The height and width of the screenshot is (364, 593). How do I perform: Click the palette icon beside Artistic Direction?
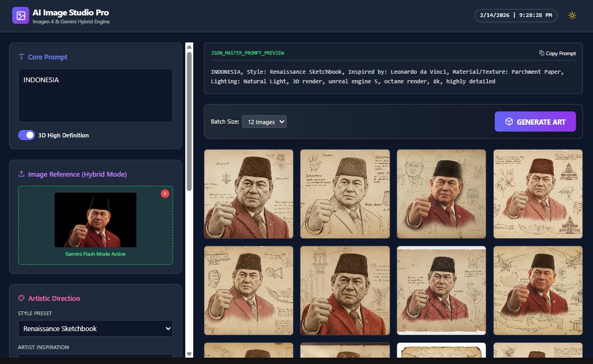pyautogui.click(x=21, y=298)
